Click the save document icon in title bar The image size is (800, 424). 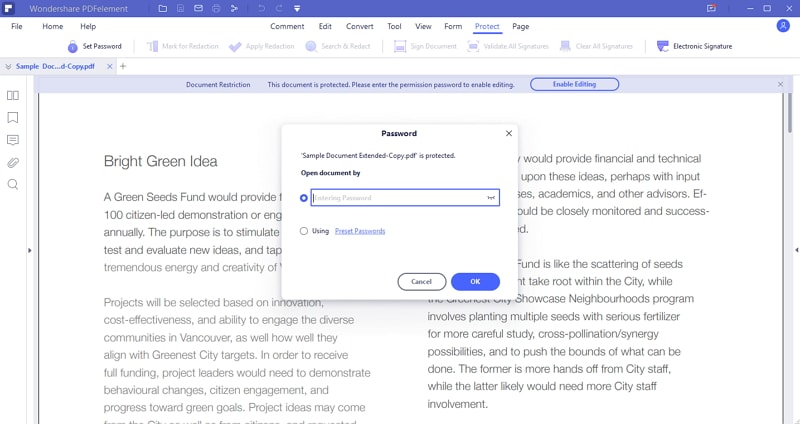coord(181,9)
